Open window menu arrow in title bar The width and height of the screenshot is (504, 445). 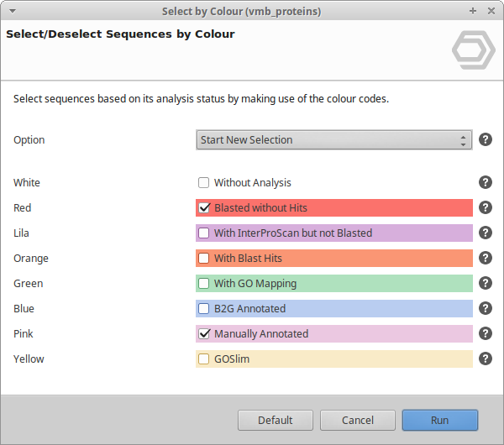click(x=11, y=12)
